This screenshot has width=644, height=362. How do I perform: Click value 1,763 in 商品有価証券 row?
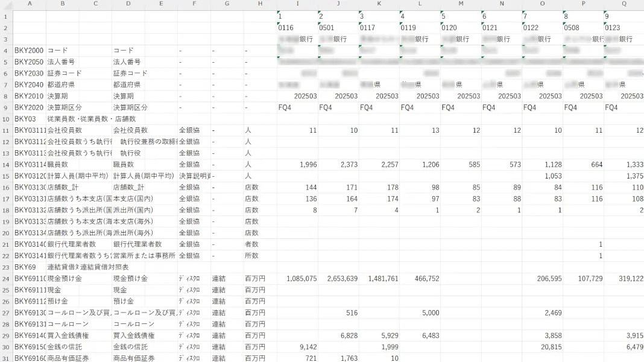pos(349,358)
